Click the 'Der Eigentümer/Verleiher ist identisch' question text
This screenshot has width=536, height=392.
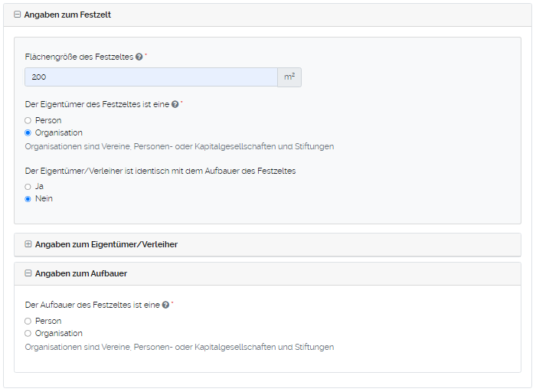(160, 171)
